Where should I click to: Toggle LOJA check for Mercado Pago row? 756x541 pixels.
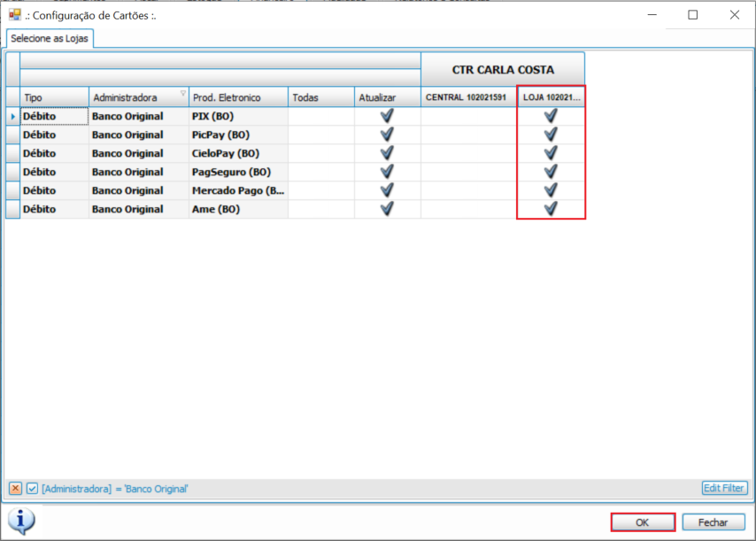(x=551, y=190)
